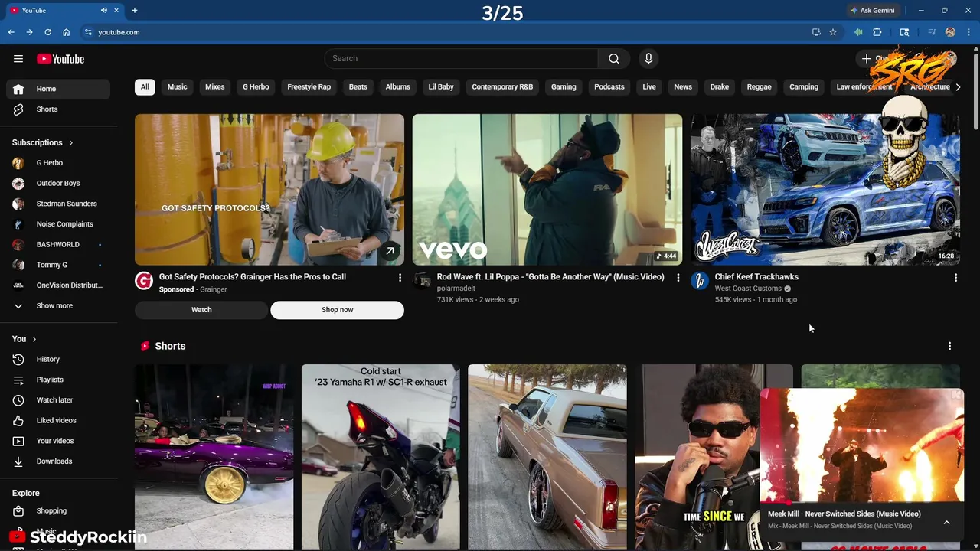Screen dimensions: 980x551
Task: Open the polarmadeit channel link
Action: coord(456,289)
